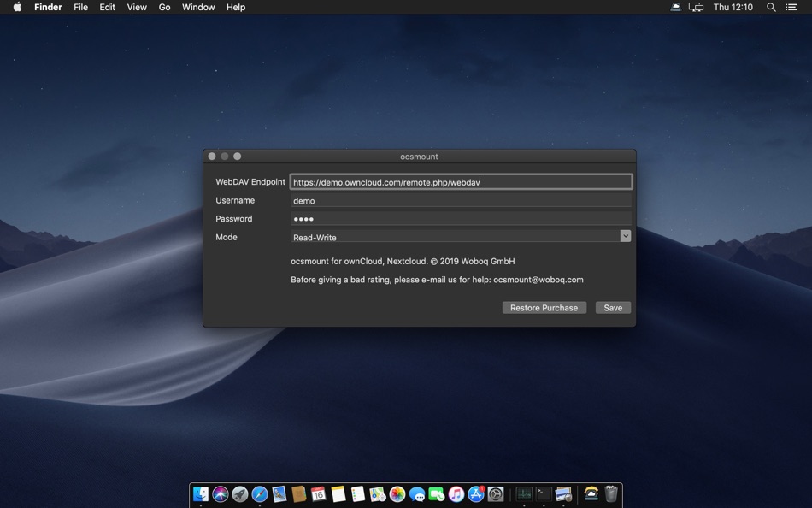Open Spotlight search magnifier icon
Viewport: 812px width, 508px height.
pos(771,7)
